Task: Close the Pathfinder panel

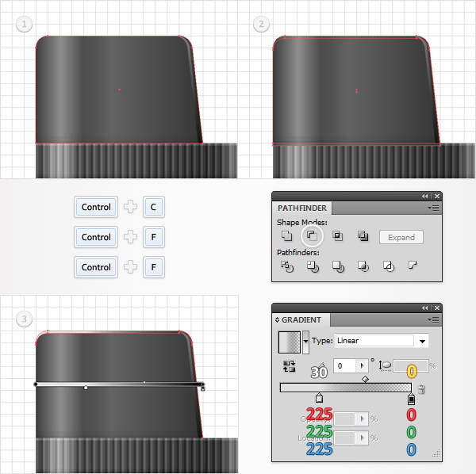Action: coord(437,197)
